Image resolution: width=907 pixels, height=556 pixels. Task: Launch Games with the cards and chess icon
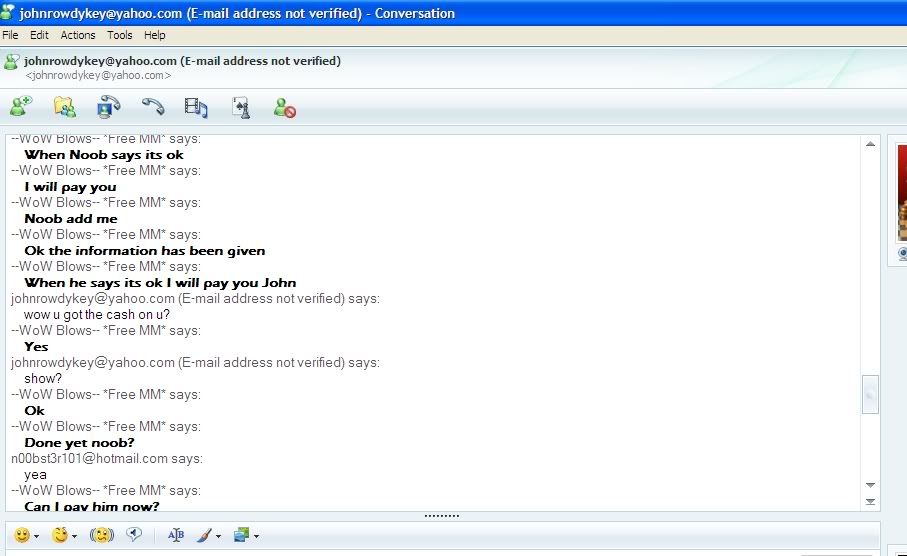click(x=241, y=108)
